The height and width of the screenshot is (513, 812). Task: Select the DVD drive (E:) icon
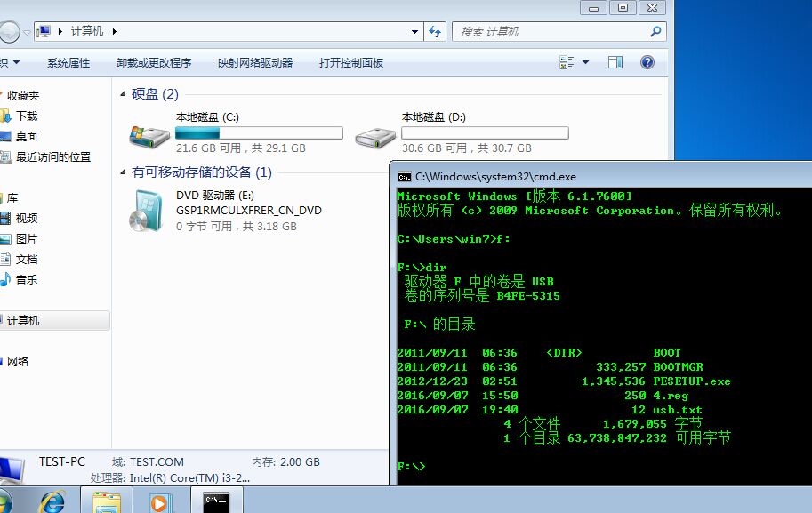(146, 211)
